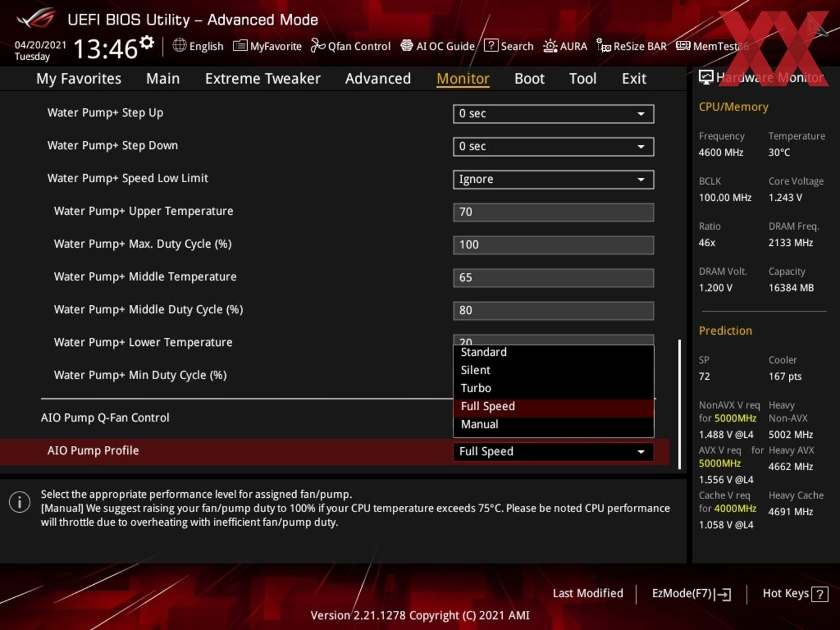Open the My Favorites tab
The width and height of the screenshot is (840, 630).
point(78,78)
